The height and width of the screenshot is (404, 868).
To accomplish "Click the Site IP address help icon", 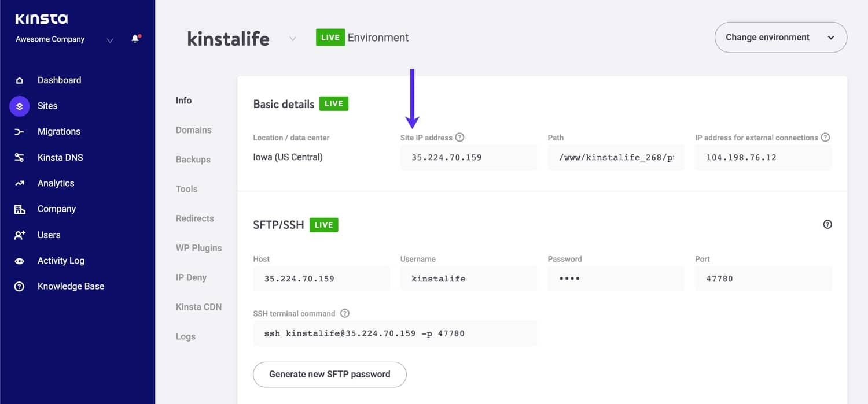I will (x=460, y=137).
